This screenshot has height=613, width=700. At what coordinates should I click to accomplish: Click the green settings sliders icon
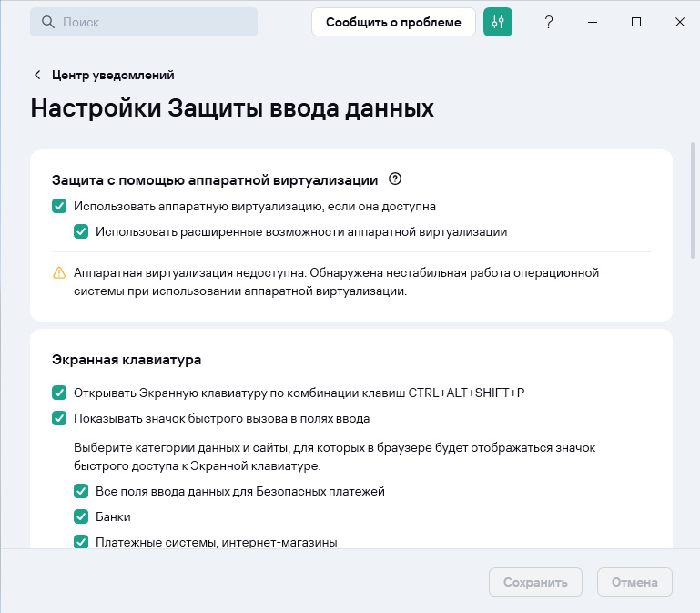point(497,22)
